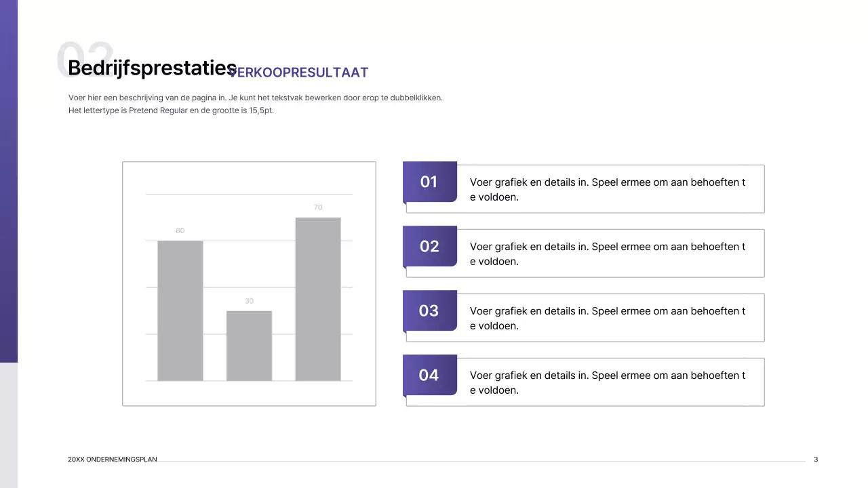The image size is (868, 488).
Task: Select the text beside badge 02
Action: click(x=607, y=253)
